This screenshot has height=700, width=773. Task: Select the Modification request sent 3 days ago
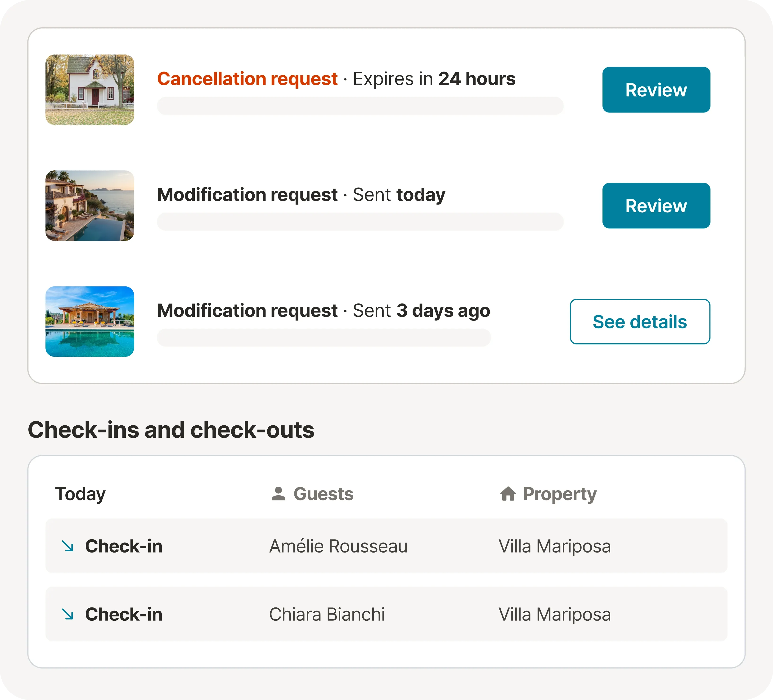(x=247, y=311)
